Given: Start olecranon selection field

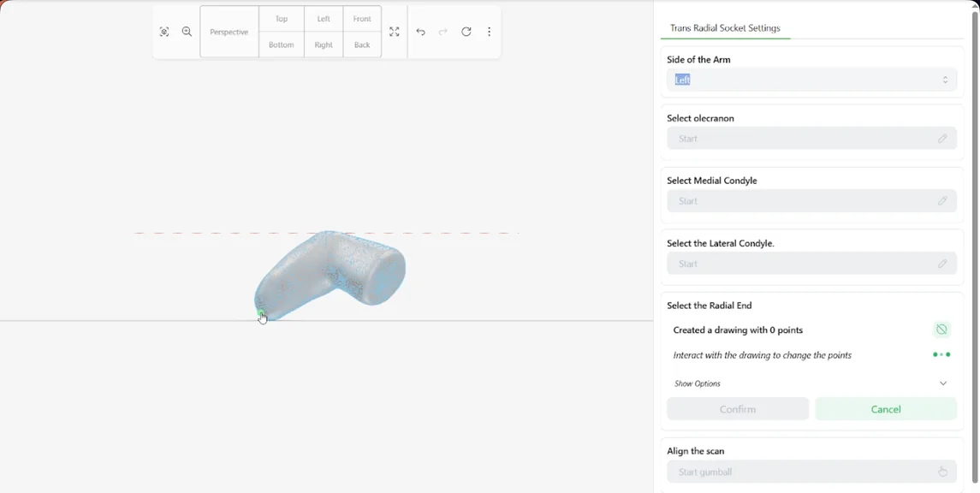Looking at the screenshot, I should point(812,138).
